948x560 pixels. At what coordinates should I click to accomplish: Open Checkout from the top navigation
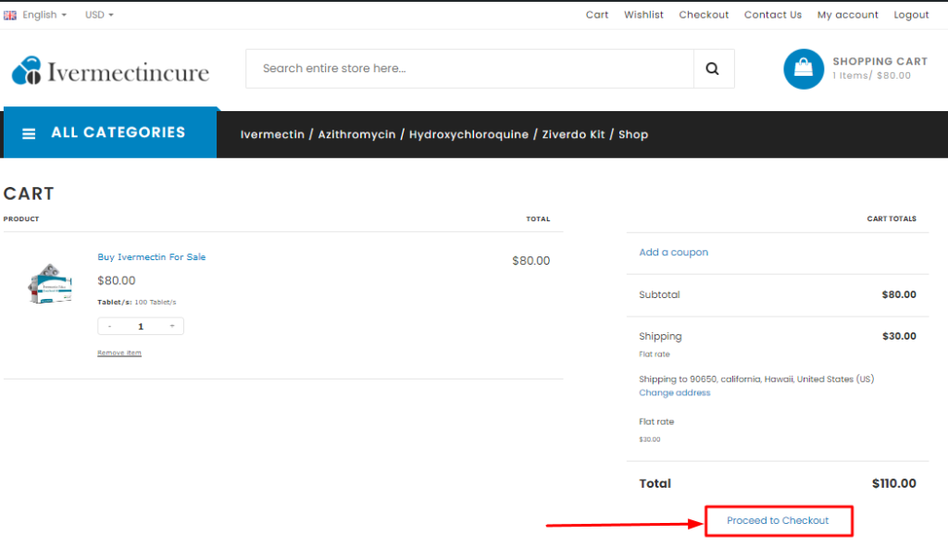pyautogui.click(x=704, y=15)
